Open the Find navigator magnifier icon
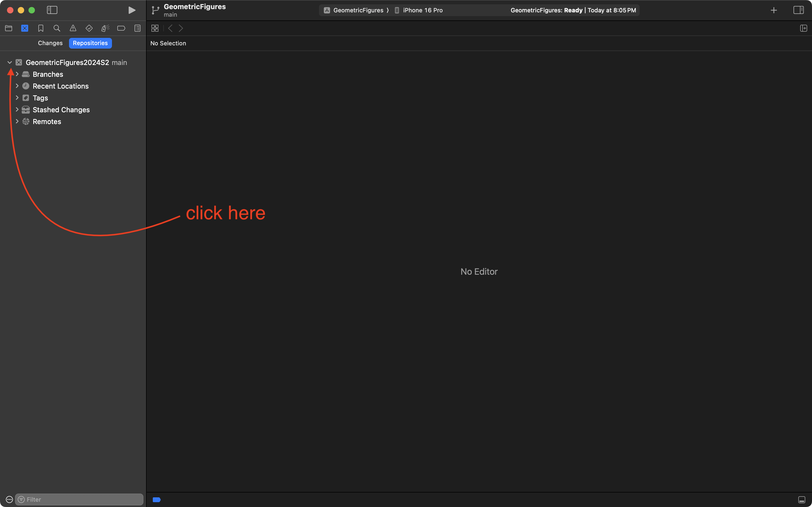812x507 pixels. pyautogui.click(x=57, y=28)
